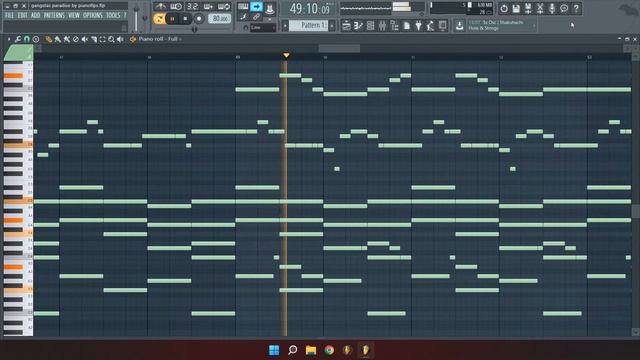Open the Mixer window from toolbar

[382, 26]
